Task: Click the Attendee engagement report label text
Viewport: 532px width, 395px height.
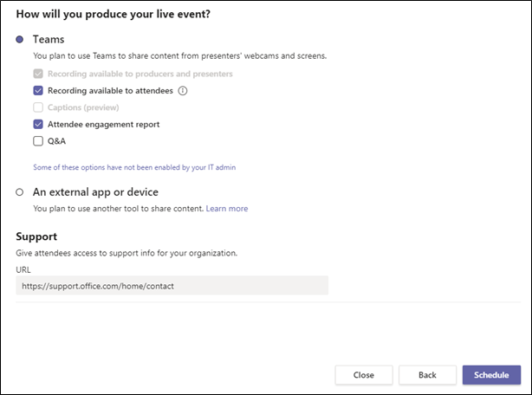Action: click(x=103, y=125)
